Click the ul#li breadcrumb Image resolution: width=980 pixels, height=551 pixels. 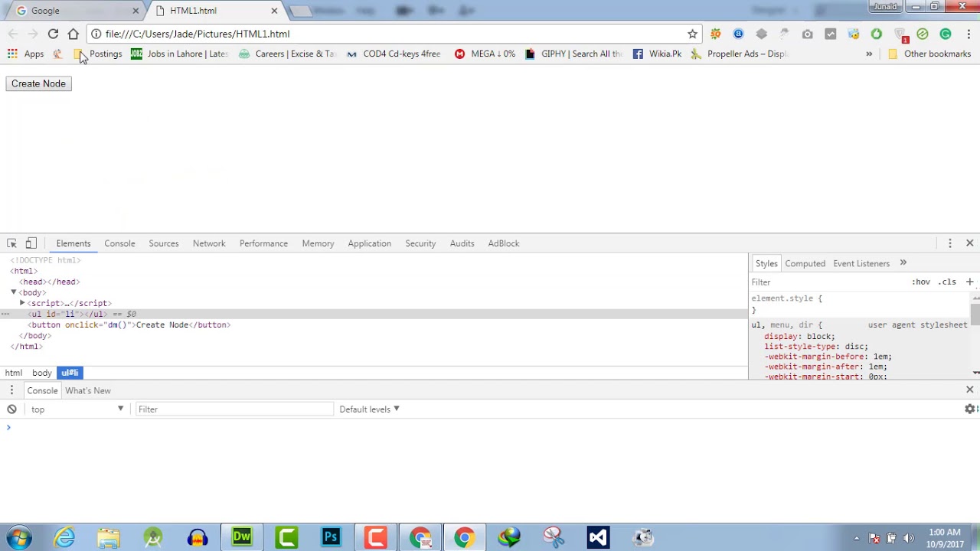pyautogui.click(x=70, y=373)
